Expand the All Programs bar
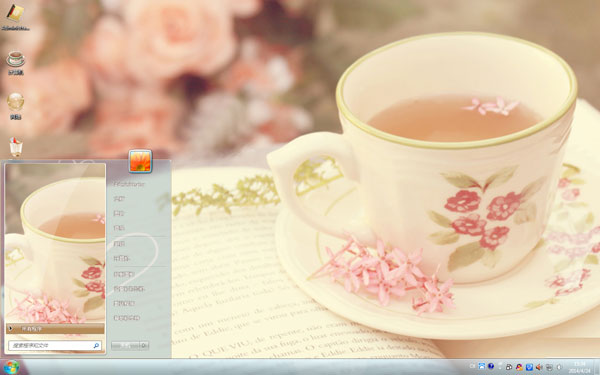The width and height of the screenshot is (600, 375). pyautogui.click(x=55, y=329)
